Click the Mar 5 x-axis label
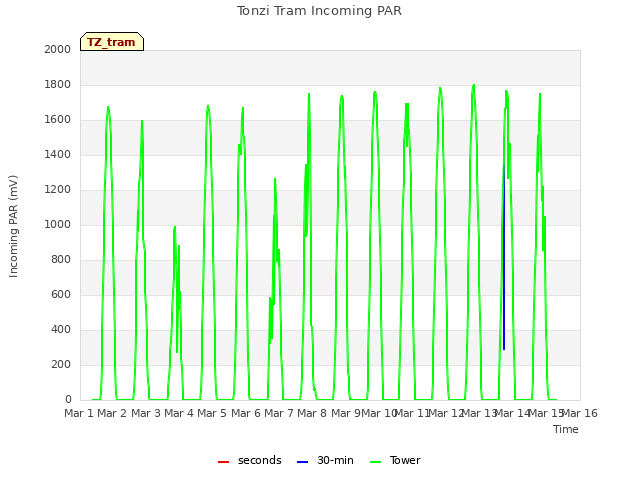640x480 pixels. tap(212, 413)
